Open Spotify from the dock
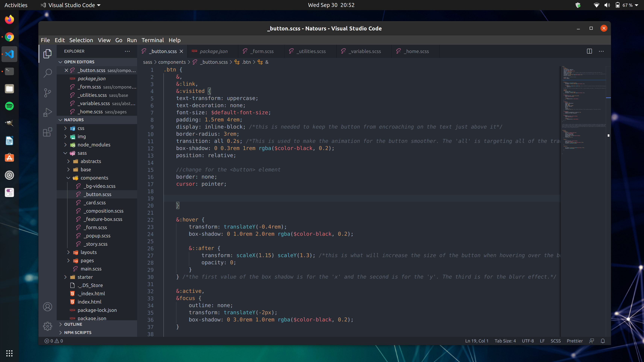The height and width of the screenshot is (362, 644). [x=9, y=106]
